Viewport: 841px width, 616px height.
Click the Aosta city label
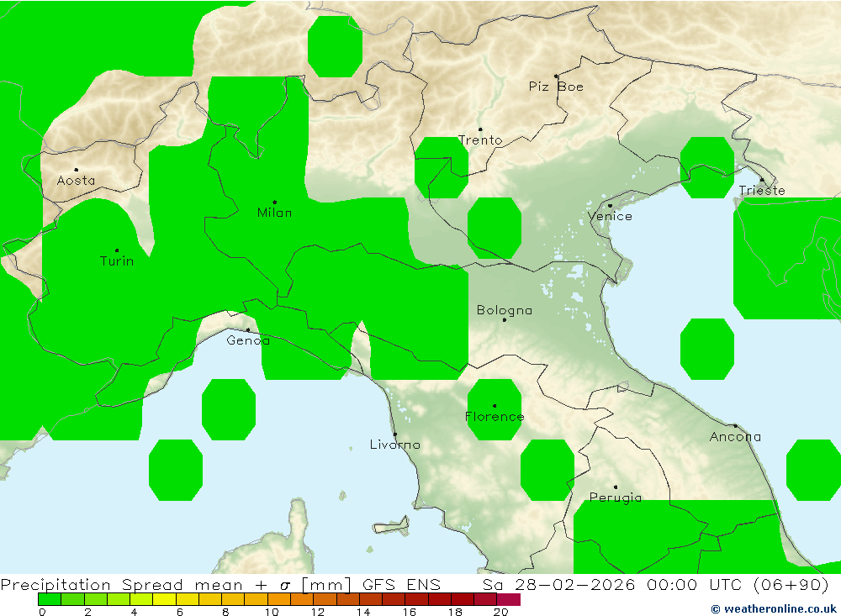pyautogui.click(x=77, y=181)
